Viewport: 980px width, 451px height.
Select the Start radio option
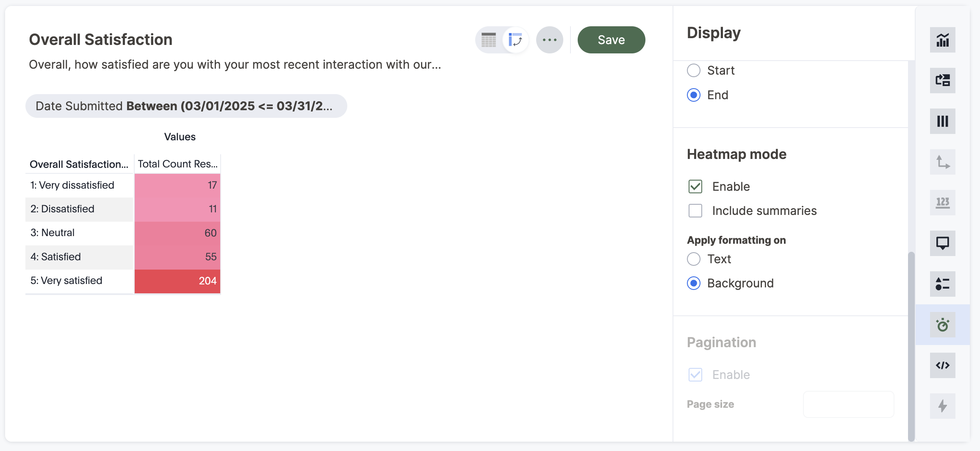pyautogui.click(x=694, y=70)
